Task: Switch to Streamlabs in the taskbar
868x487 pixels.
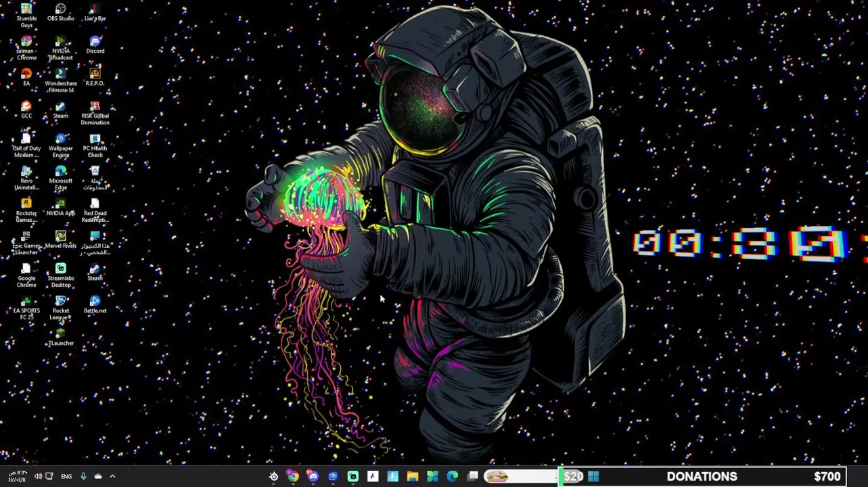Action: tap(352, 476)
